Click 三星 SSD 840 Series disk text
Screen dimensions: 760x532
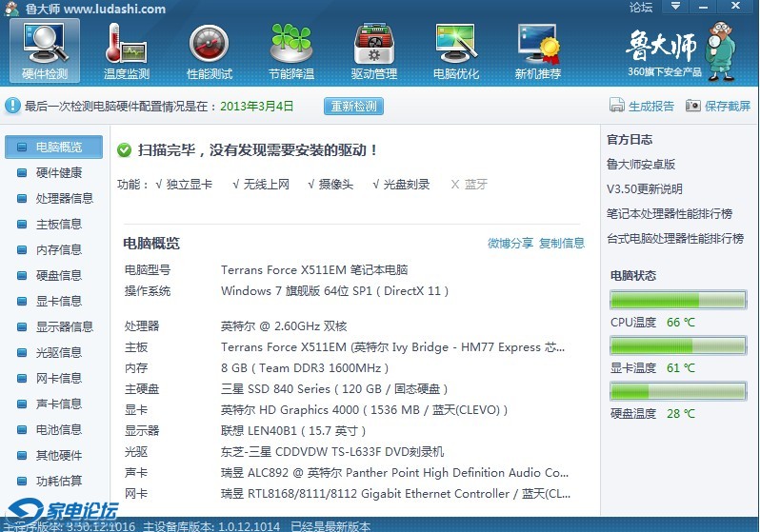(334, 389)
